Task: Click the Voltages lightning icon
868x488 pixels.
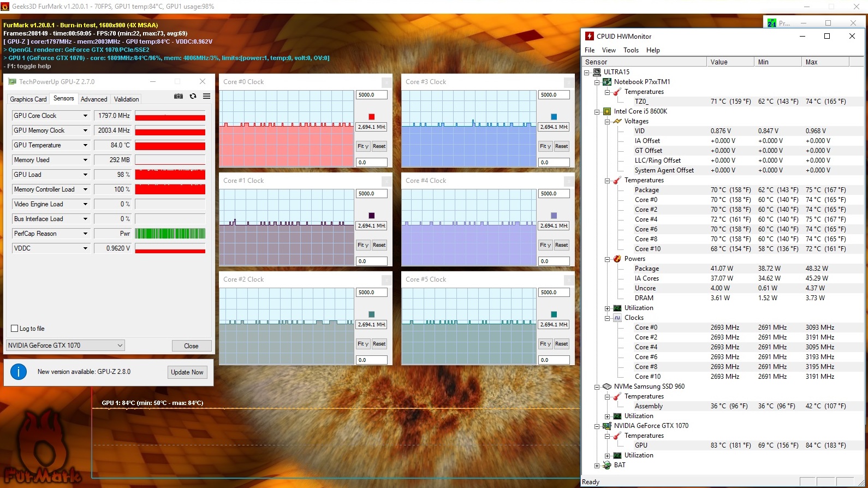Action: coord(617,121)
